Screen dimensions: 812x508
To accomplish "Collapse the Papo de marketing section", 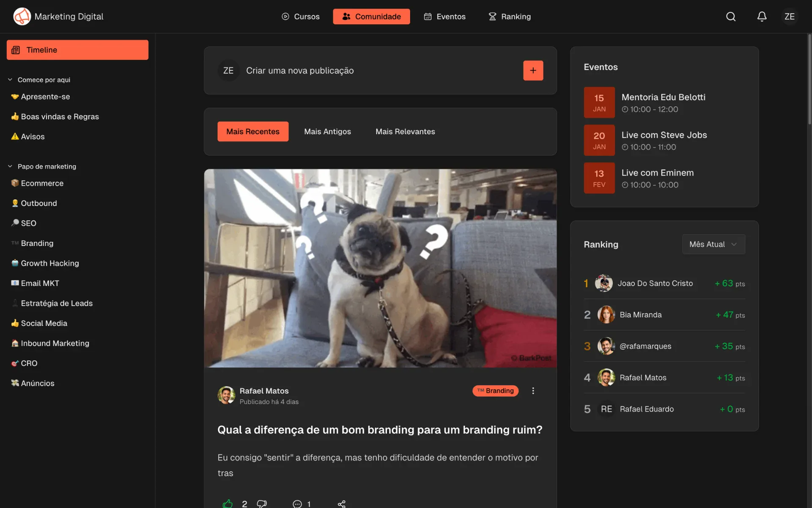I will pyautogui.click(x=10, y=166).
